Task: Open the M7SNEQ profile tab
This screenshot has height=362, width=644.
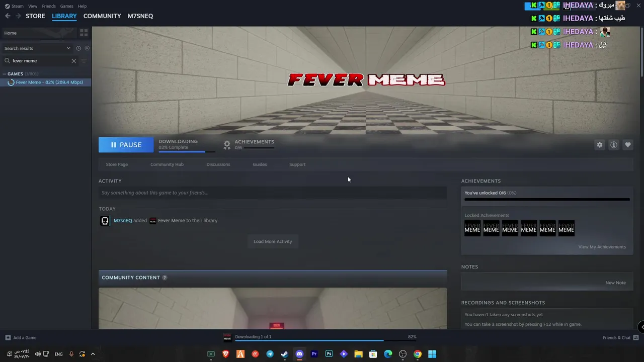Action: coord(140,16)
